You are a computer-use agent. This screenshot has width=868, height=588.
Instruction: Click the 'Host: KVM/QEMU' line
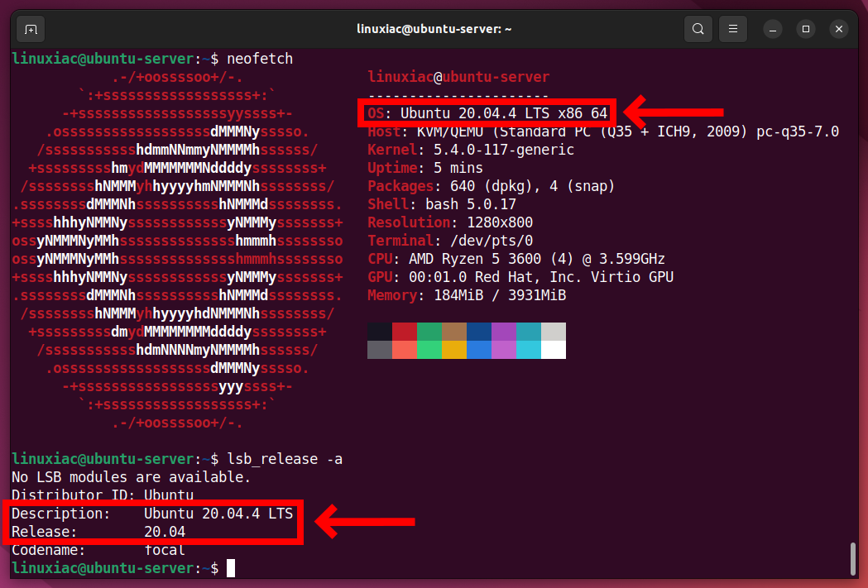[603, 131]
